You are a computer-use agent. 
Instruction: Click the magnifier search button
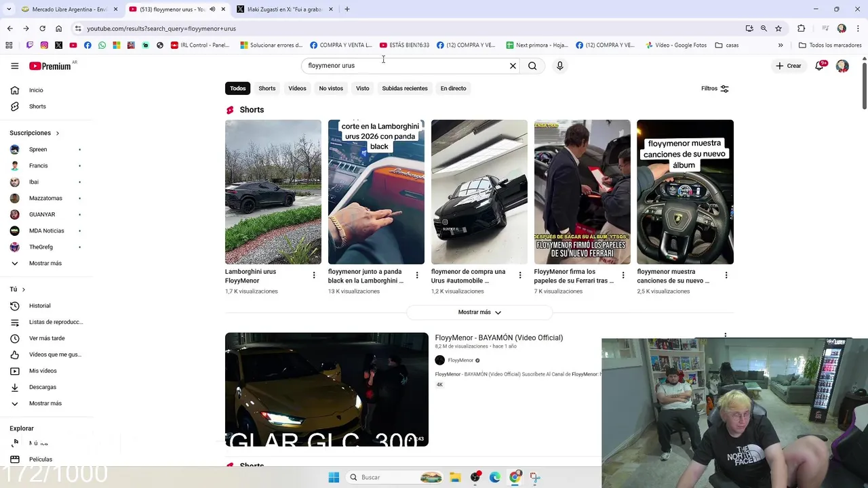click(532, 66)
